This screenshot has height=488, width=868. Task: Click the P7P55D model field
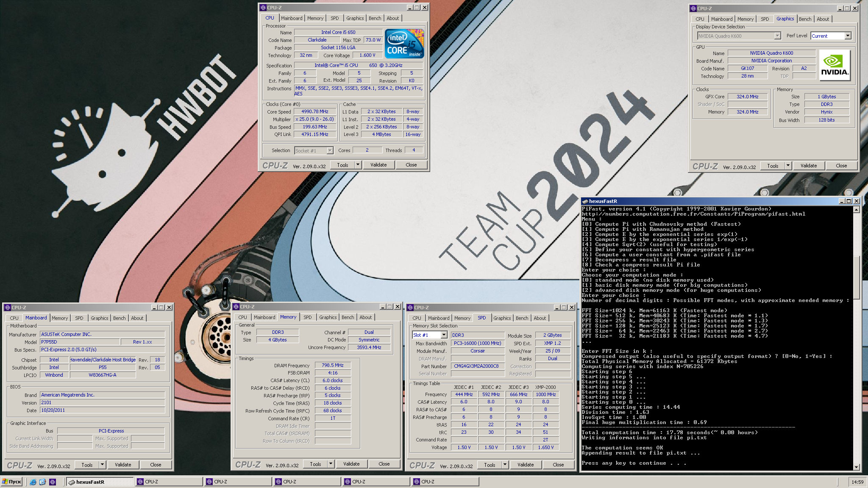point(79,342)
